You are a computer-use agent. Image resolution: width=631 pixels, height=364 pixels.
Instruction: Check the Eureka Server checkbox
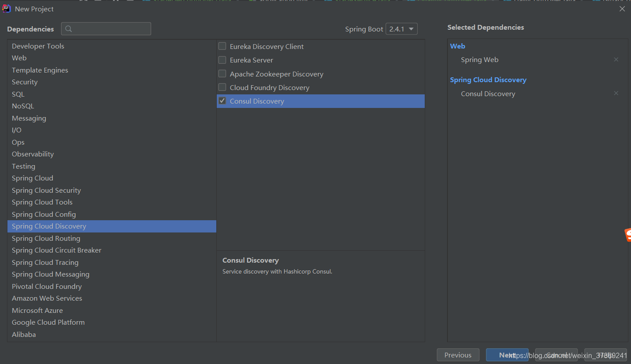(222, 60)
